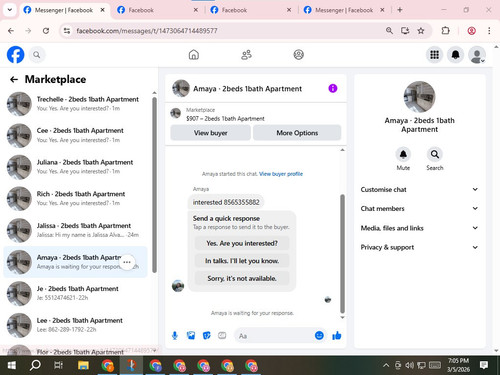500x375 pixels.
Task: Open Task View on the taskbar
Action: tap(59, 365)
